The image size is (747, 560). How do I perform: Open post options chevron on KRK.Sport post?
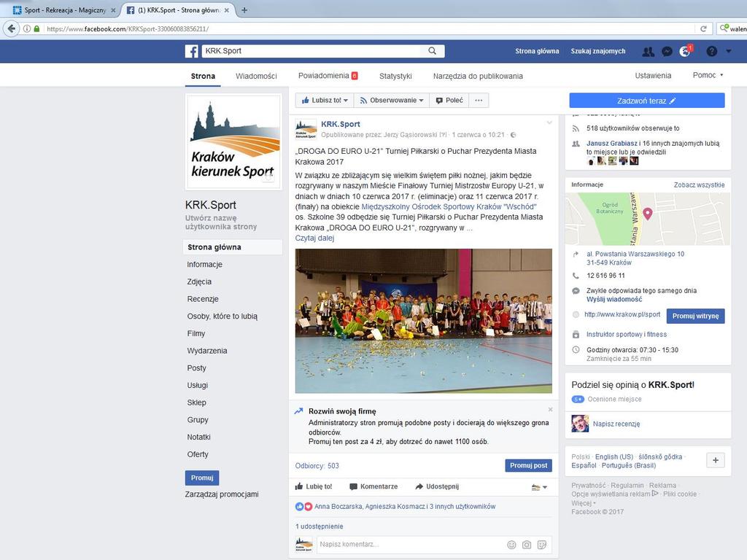pyautogui.click(x=549, y=122)
